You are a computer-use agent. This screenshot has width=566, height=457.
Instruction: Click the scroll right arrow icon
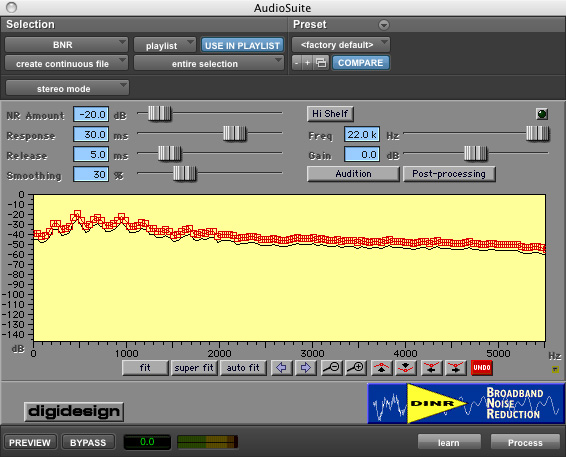[306, 368]
